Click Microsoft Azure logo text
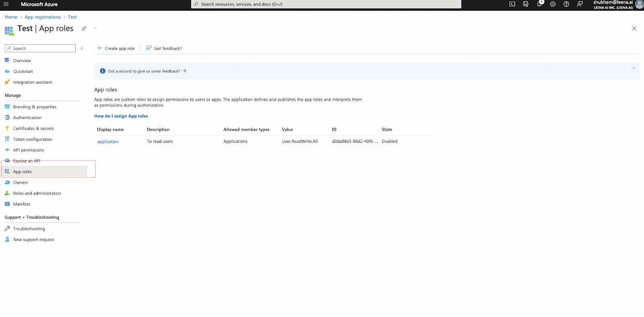 pos(39,4)
